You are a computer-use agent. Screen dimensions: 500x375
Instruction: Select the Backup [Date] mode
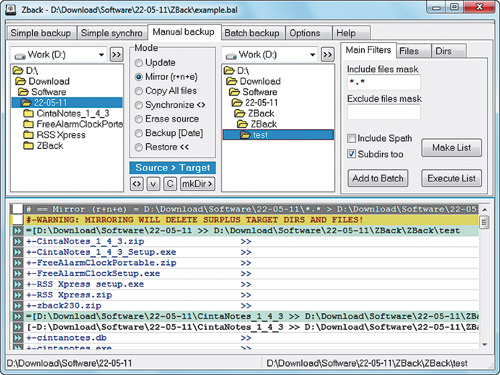139,133
